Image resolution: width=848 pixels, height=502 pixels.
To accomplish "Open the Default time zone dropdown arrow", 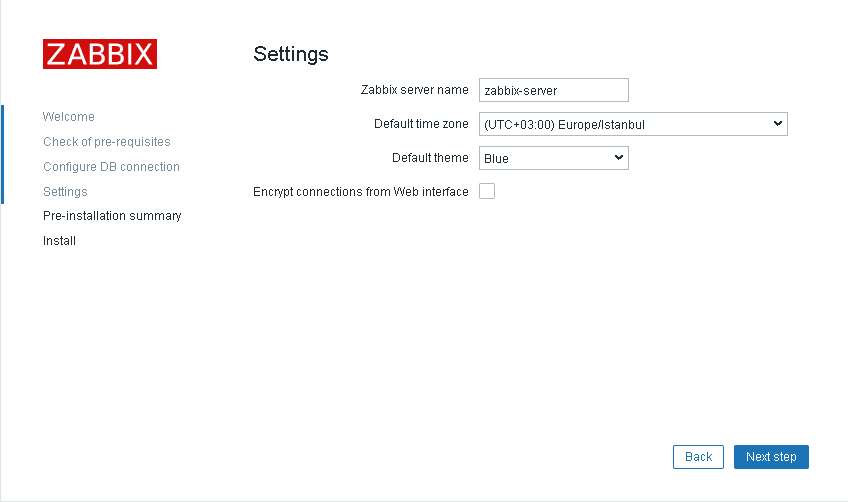I will [777, 124].
